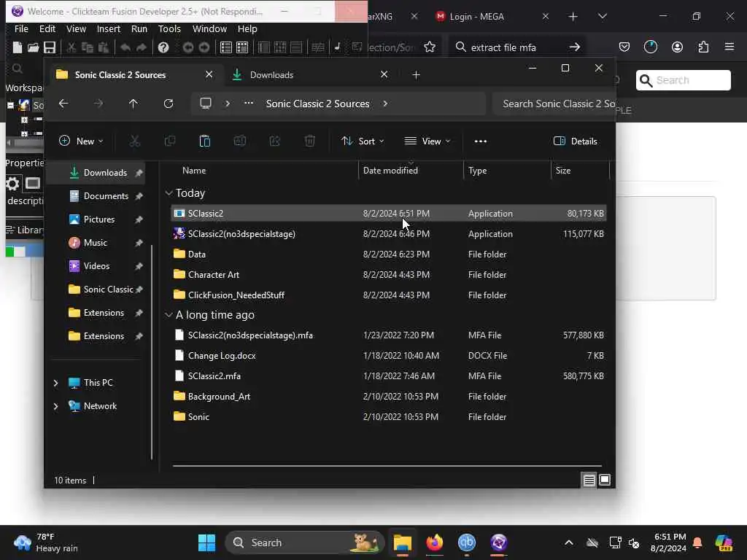Screen dimensions: 747x560
Task: Select the Change Log.docx file
Action: tap(388, 356)
